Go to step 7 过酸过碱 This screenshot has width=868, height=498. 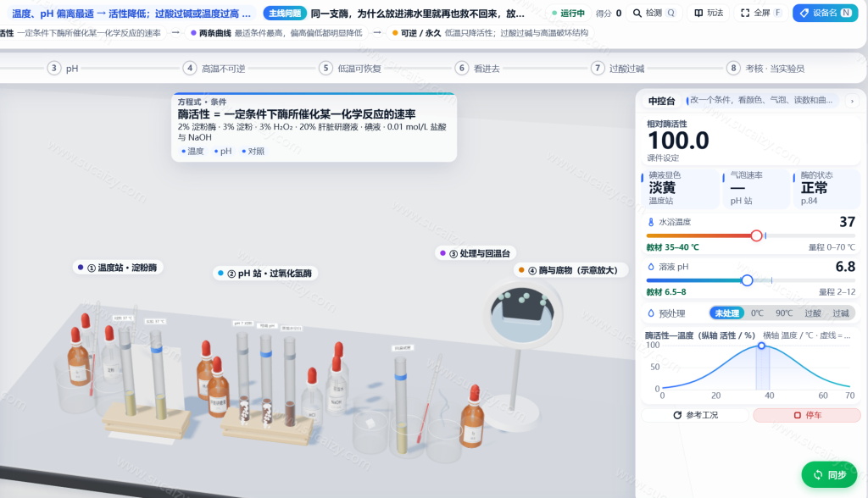click(617, 69)
